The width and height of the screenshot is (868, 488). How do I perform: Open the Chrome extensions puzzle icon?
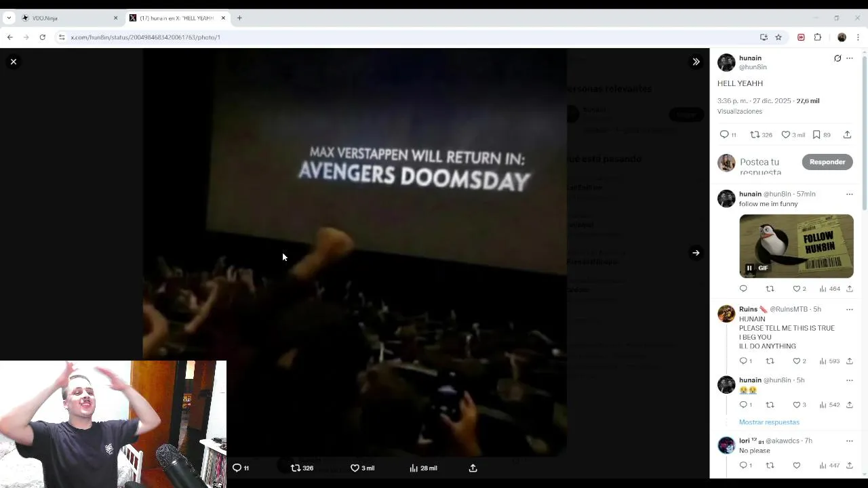pyautogui.click(x=818, y=37)
